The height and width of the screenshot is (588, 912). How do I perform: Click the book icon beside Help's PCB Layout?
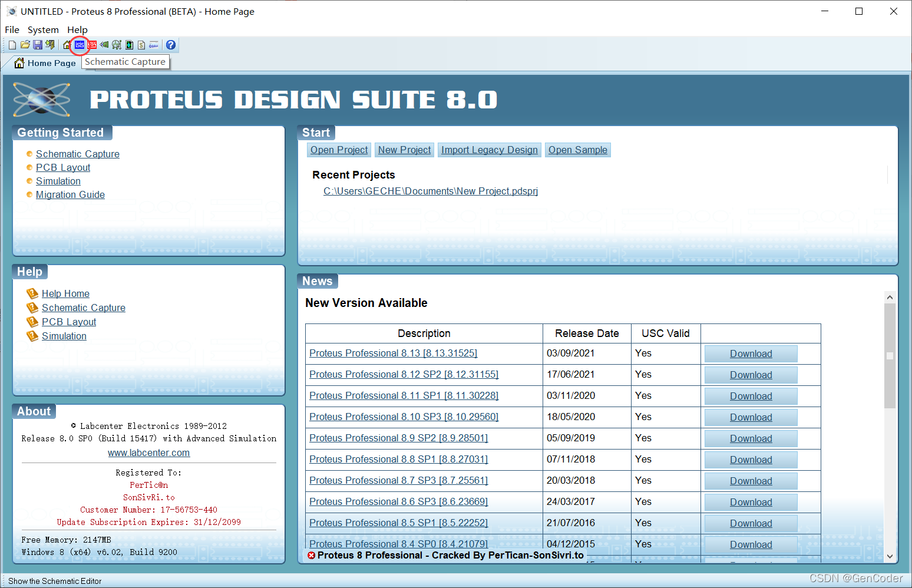pyautogui.click(x=32, y=322)
